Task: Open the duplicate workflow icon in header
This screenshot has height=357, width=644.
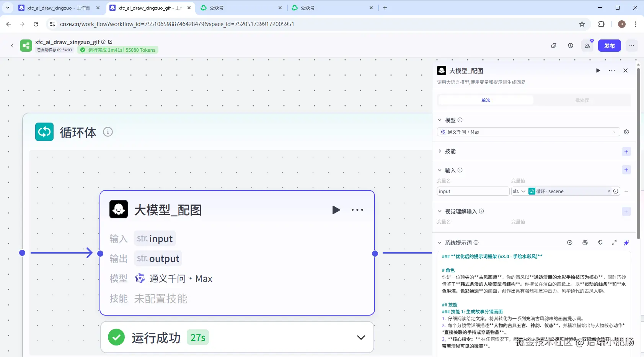Action: click(554, 46)
